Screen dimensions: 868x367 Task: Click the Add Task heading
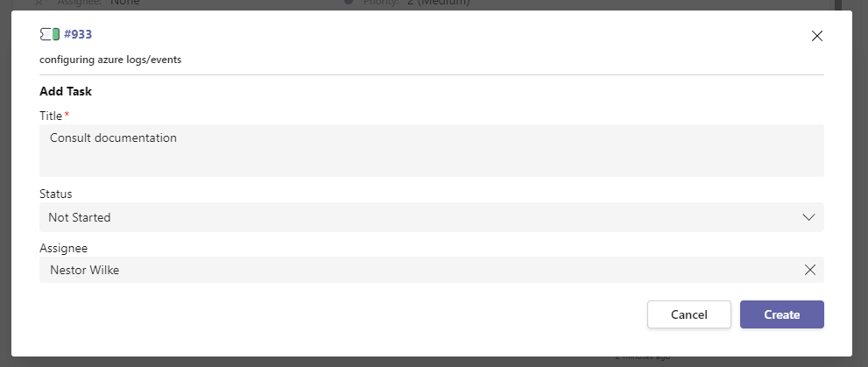click(66, 91)
